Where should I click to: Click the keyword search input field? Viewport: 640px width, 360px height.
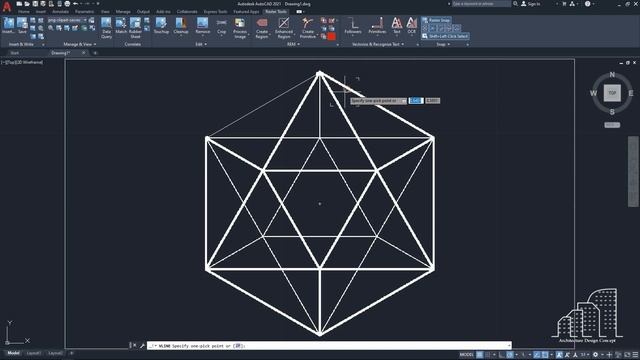coord(481,4)
